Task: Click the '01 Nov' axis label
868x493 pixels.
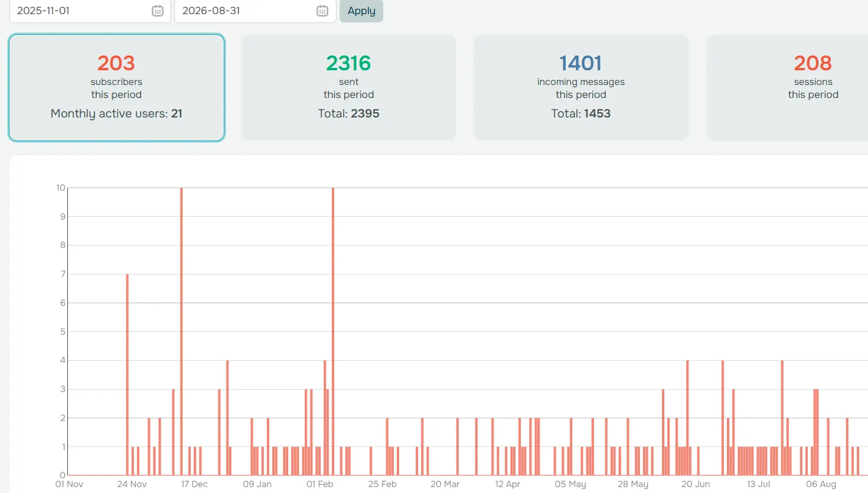Action: point(69,484)
